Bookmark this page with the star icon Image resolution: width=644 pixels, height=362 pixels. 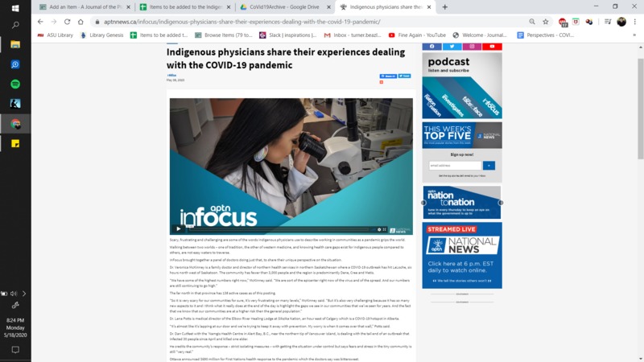pos(546,22)
